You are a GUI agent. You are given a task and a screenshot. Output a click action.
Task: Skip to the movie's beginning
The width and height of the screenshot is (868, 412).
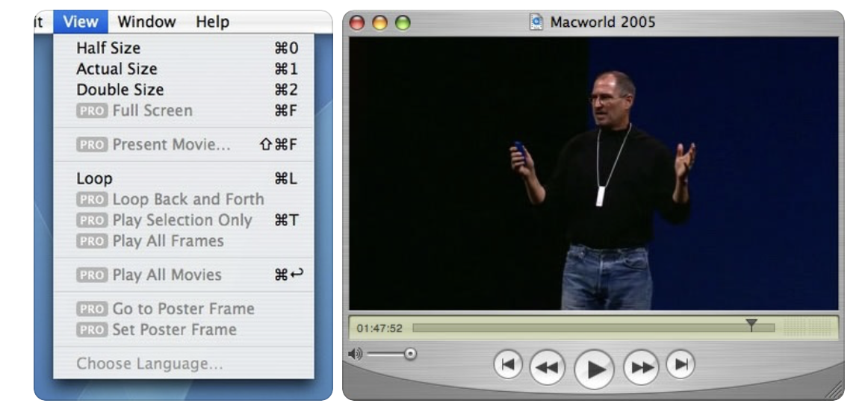click(508, 363)
